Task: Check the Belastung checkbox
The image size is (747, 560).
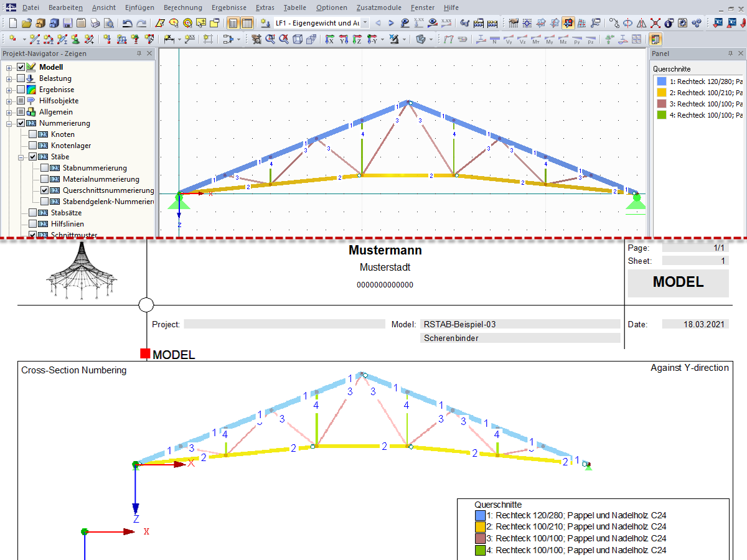Action: coord(21,78)
